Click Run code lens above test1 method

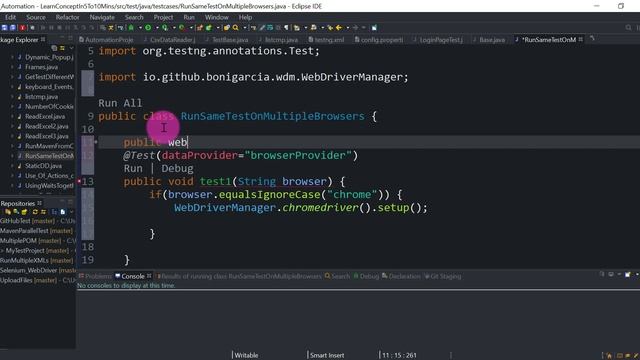click(133, 169)
